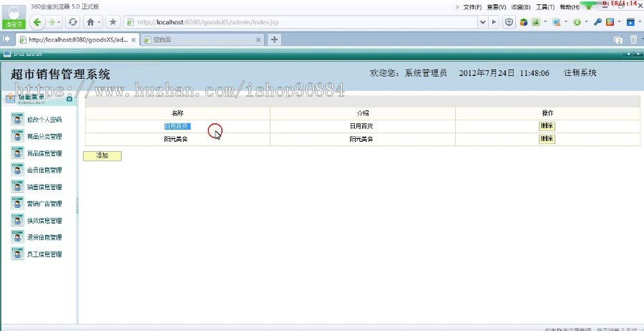Click the green smiley face toolbar icon
The height and width of the screenshot is (331, 644).
tap(577, 22)
